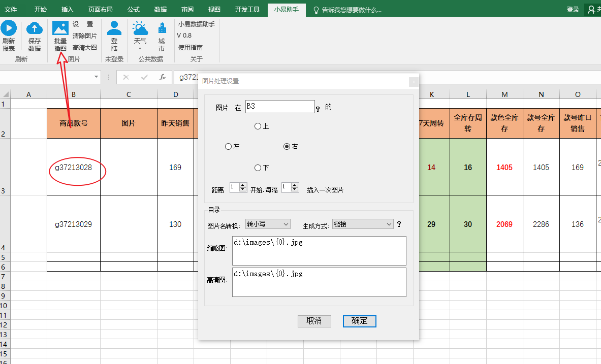Click the 刷新报表 refresh report icon
The image size is (601, 364).
pos(9,28)
